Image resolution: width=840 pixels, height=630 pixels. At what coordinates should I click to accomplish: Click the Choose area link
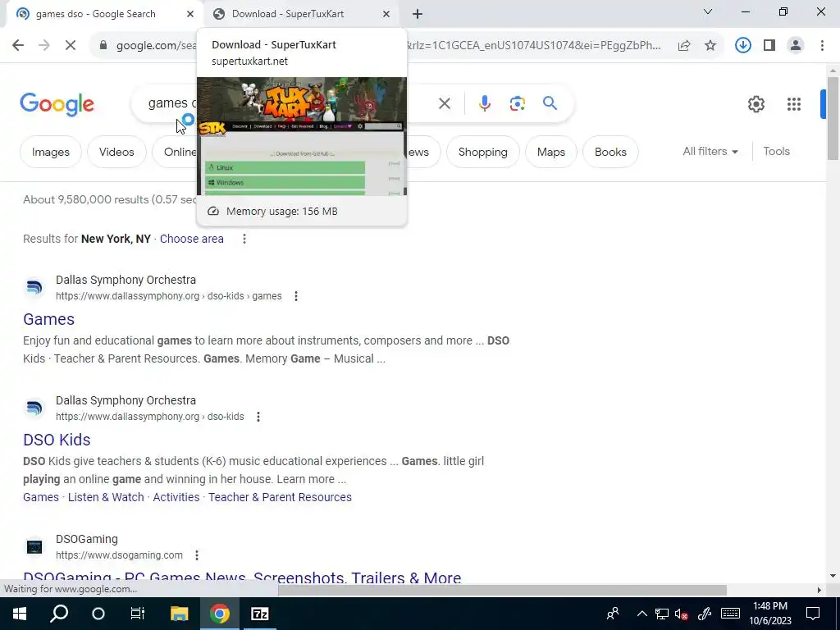click(192, 239)
